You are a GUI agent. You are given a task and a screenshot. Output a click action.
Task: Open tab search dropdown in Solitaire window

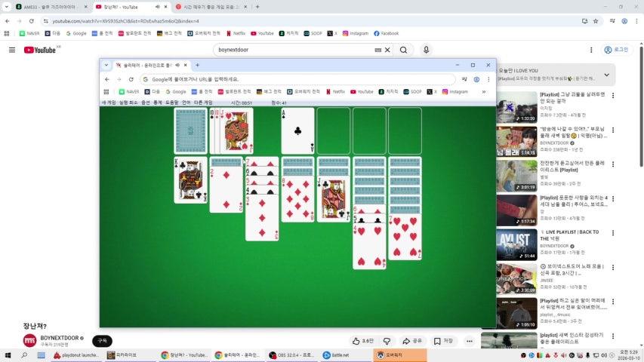[x=106, y=65]
